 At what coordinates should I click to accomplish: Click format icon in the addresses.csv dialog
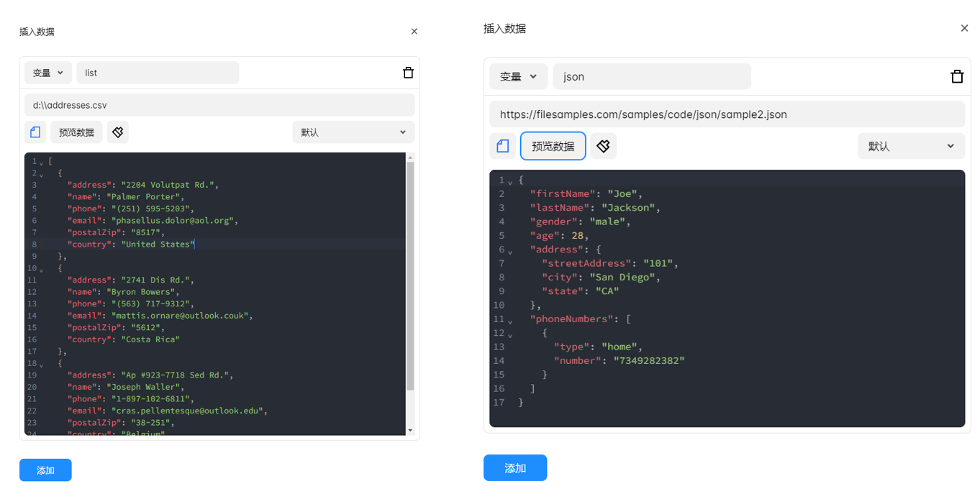point(118,132)
